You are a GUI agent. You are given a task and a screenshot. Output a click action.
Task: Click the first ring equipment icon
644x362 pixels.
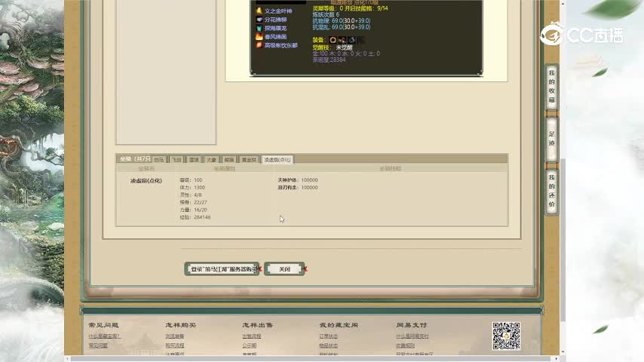tap(333, 39)
